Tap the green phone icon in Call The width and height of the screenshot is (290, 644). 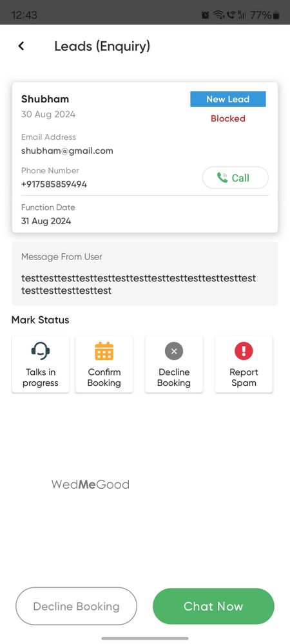point(222,178)
